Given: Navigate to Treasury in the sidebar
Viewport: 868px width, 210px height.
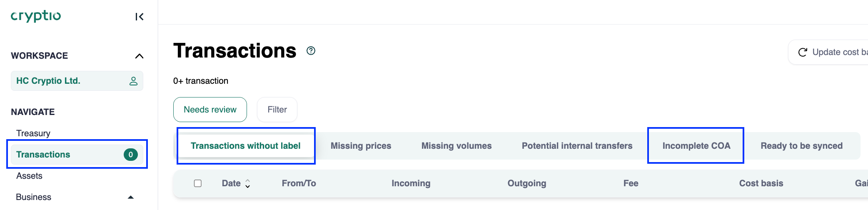Looking at the screenshot, I should (x=33, y=133).
